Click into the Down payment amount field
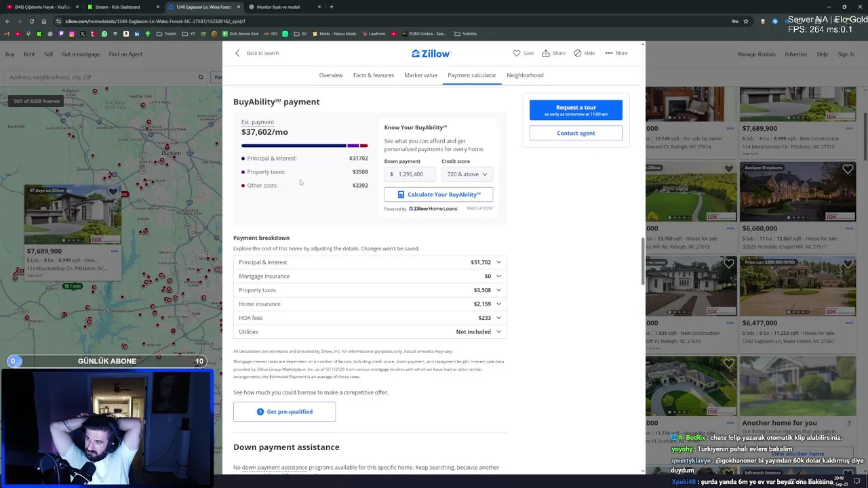This screenshot has height=488, width=868. 410,174
